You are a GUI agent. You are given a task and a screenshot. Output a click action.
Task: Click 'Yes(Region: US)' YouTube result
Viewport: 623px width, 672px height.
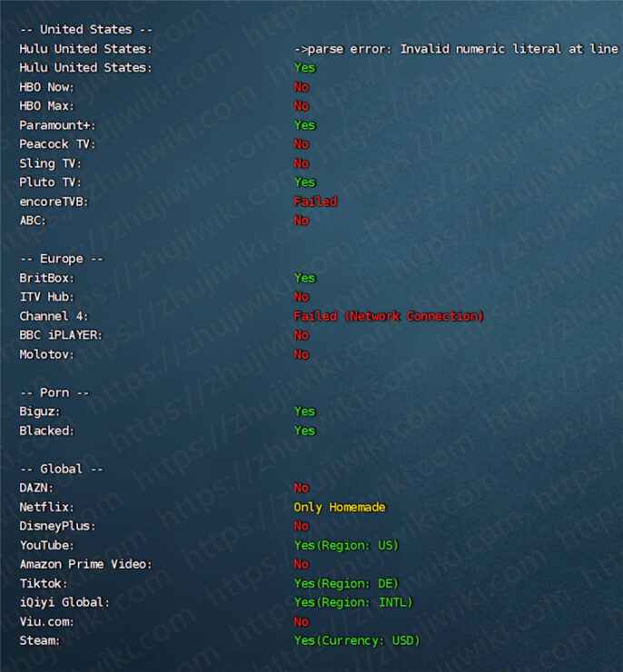click(x=346, y=545)
